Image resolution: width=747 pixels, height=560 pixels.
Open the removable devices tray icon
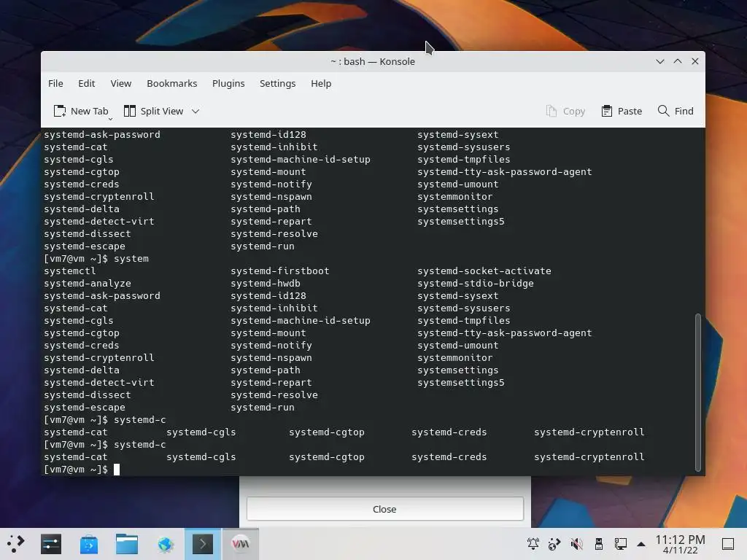599,543
